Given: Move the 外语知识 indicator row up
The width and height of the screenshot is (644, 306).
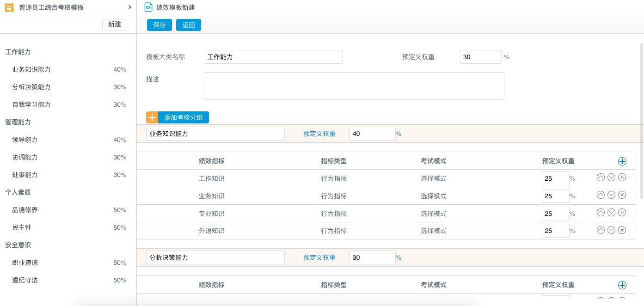Looking at the screenshot, I should 601,230.
